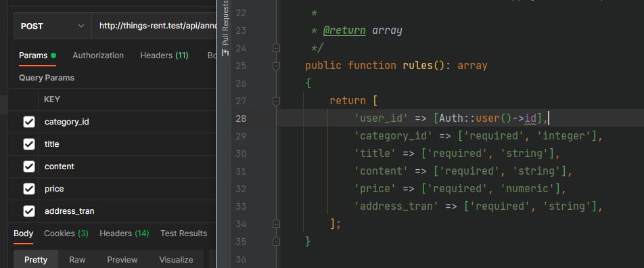This screenshot has height=268, width=644.
Task: Click the Auth class name in line 28
Action: point(451,118)
